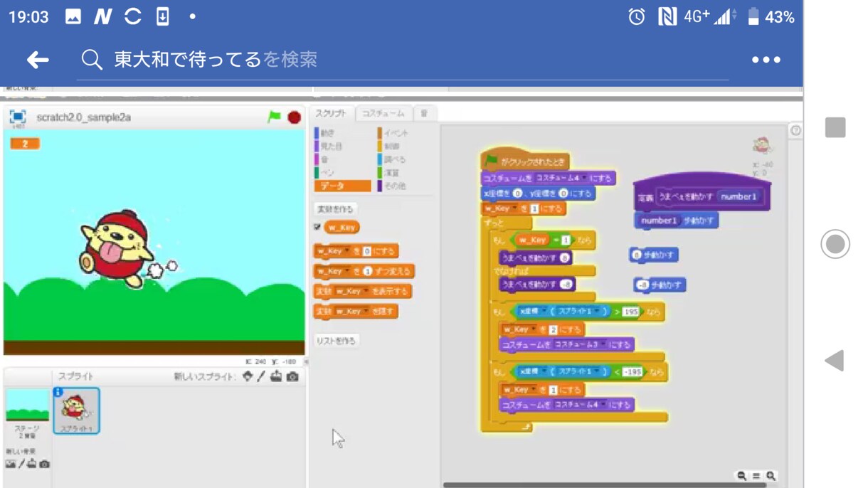Screen dimensions: 868x488
Task: Click the リストを作る button
Action: pyautogui.click(x=336, y=341)
